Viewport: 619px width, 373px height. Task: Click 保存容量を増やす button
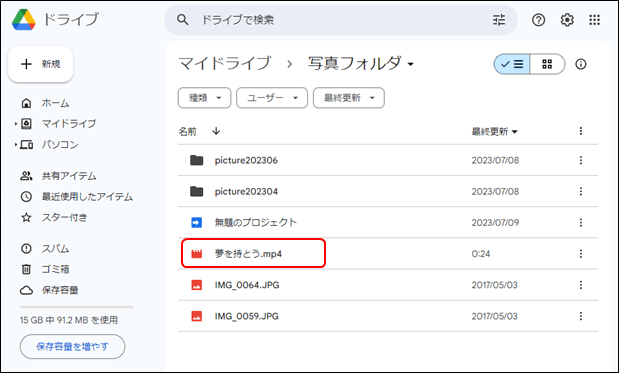pos(72,347)
